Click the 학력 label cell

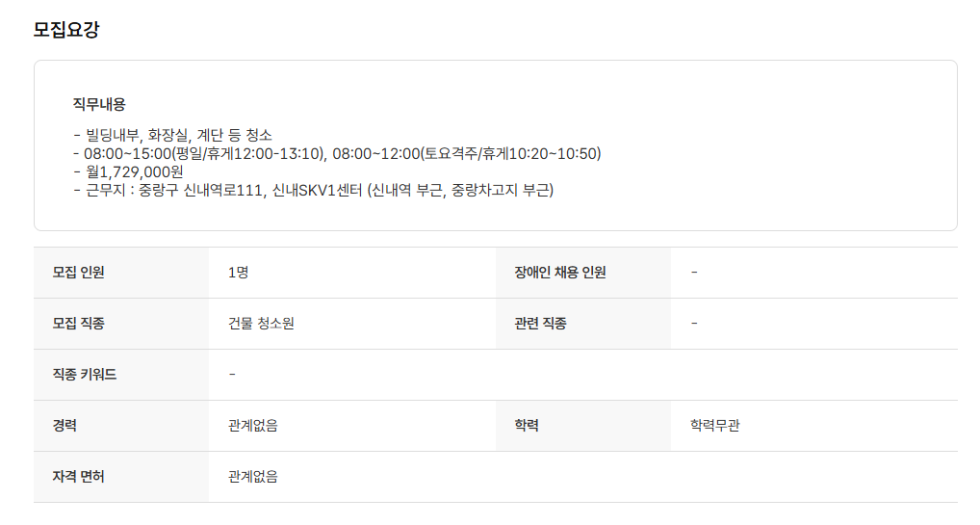coord(527,426)
